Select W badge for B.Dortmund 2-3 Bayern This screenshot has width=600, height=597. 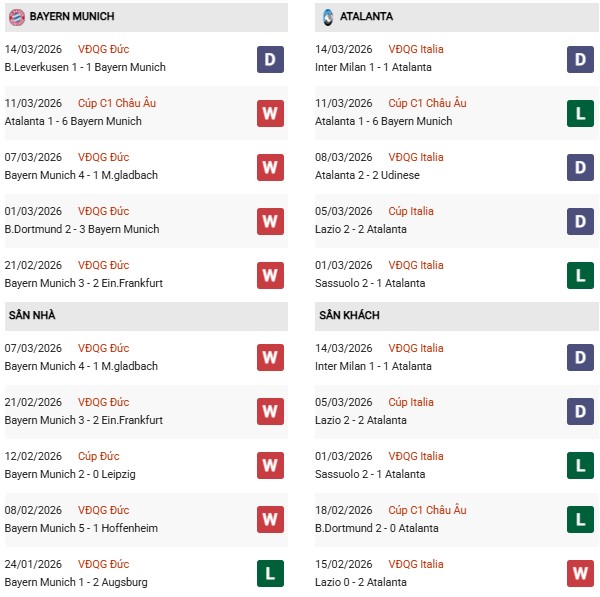tap(270, 221)
